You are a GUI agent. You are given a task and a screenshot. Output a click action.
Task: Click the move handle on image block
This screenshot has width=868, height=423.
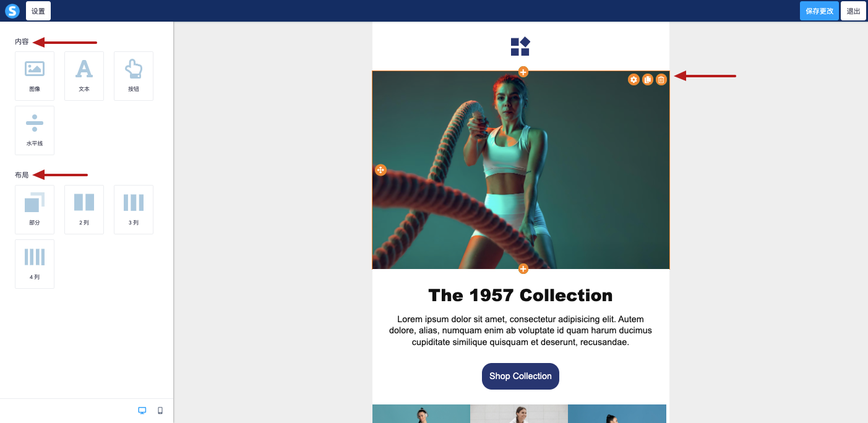[380, 170]
